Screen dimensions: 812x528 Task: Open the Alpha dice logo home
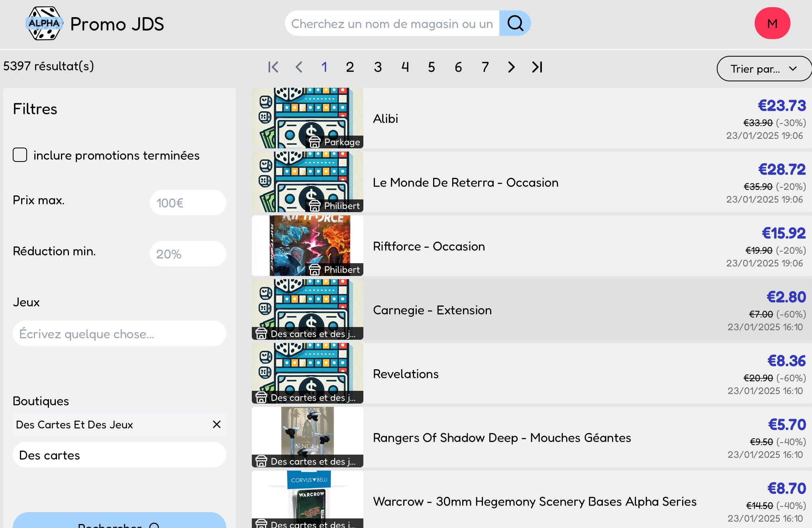44,23
